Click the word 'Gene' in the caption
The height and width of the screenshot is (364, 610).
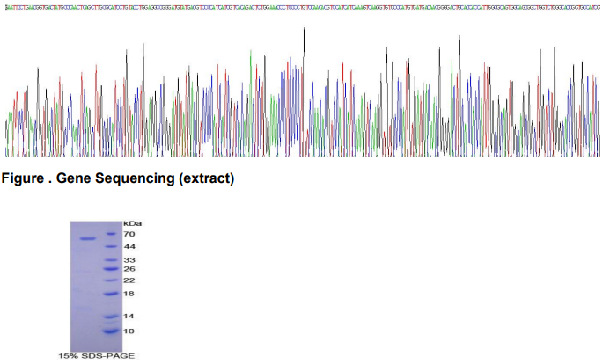(x=75, y=178)
